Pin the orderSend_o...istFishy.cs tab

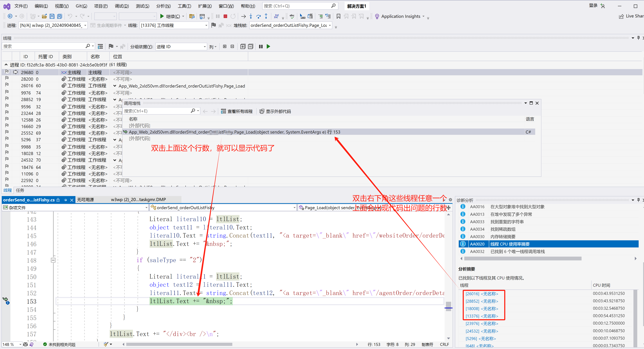66,200
